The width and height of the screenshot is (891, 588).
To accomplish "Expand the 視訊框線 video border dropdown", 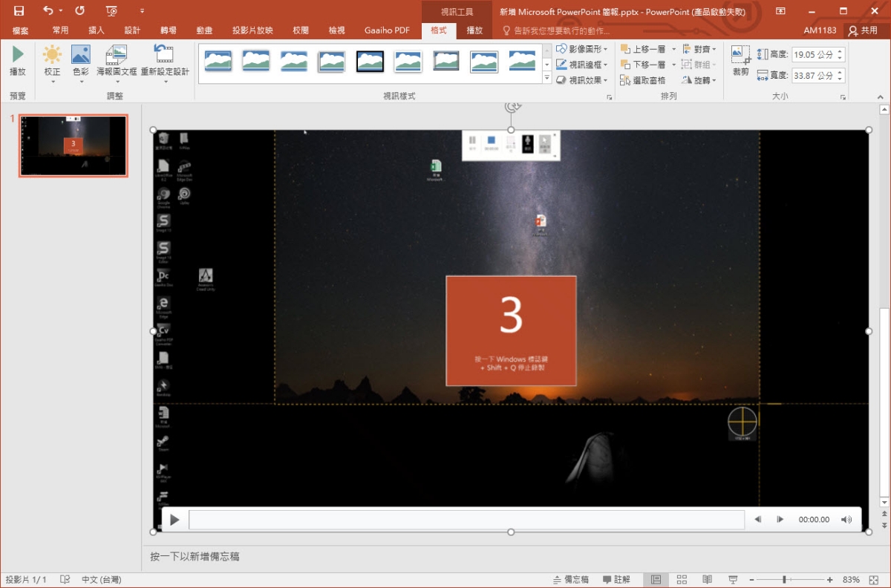I will 582,65.
